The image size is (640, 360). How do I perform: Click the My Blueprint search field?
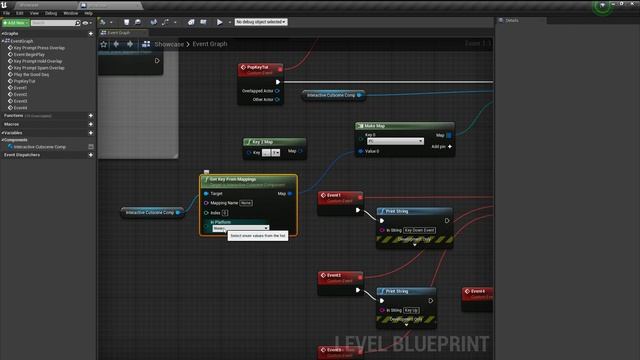[x=53, y=23]
